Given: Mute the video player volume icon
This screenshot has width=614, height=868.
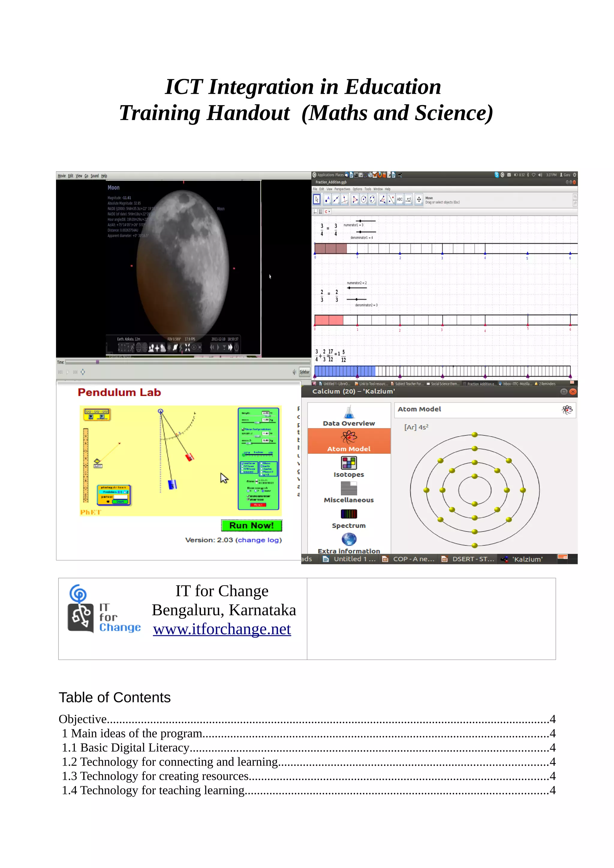Looking at the screenshot, I should click(x=294, y=372).
